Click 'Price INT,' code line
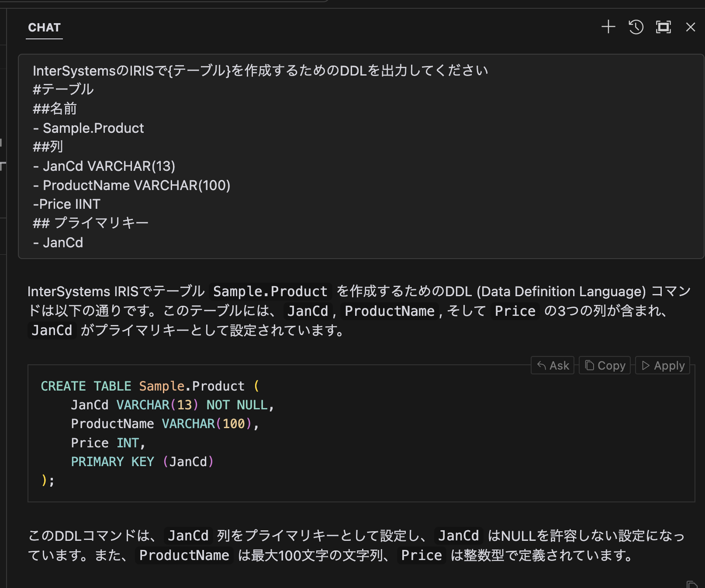 pos(108,443)
